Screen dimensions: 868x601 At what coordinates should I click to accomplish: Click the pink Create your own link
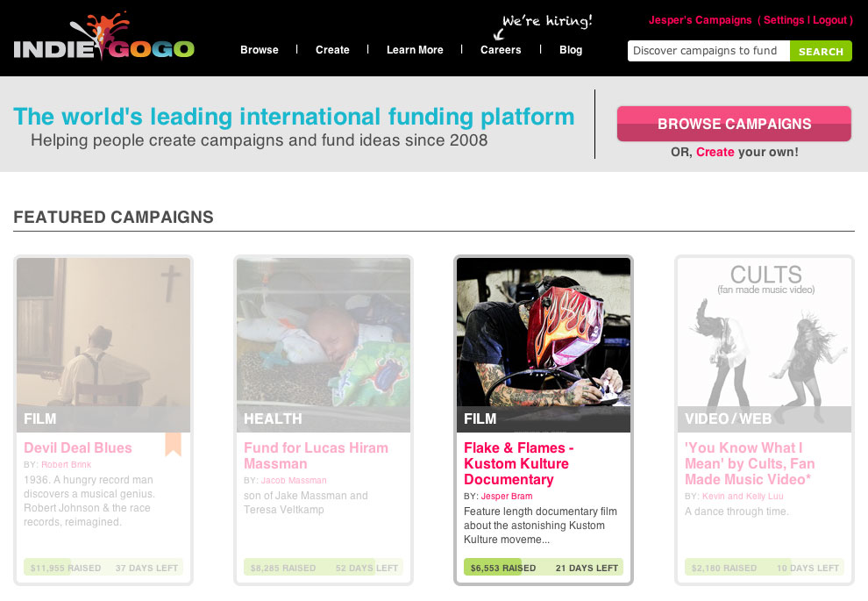coord(715,152)
